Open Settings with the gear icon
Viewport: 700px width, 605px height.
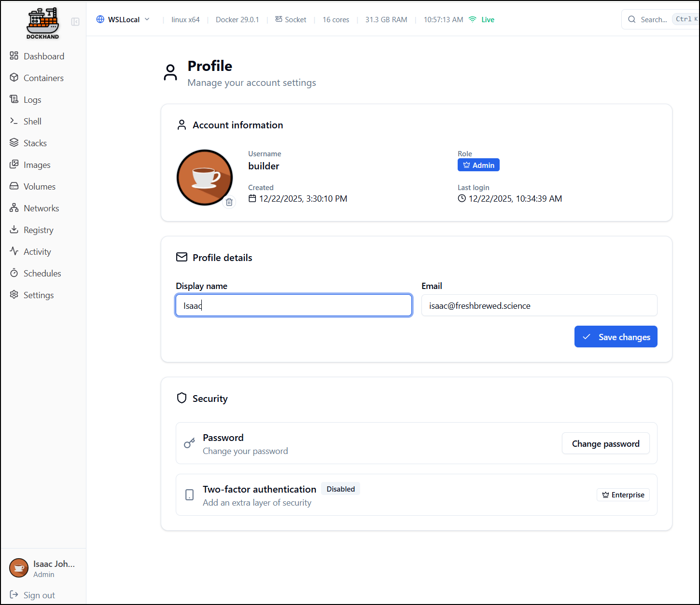(38, 295)
